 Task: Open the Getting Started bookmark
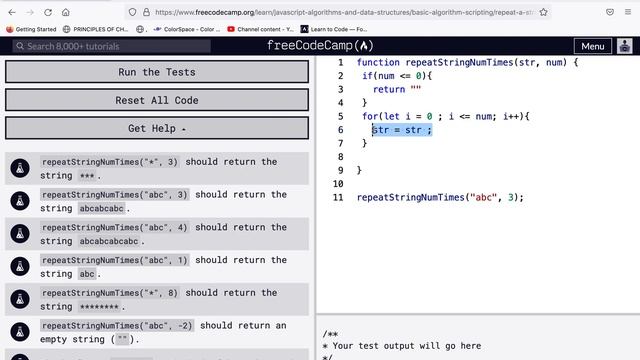point(31,29)
